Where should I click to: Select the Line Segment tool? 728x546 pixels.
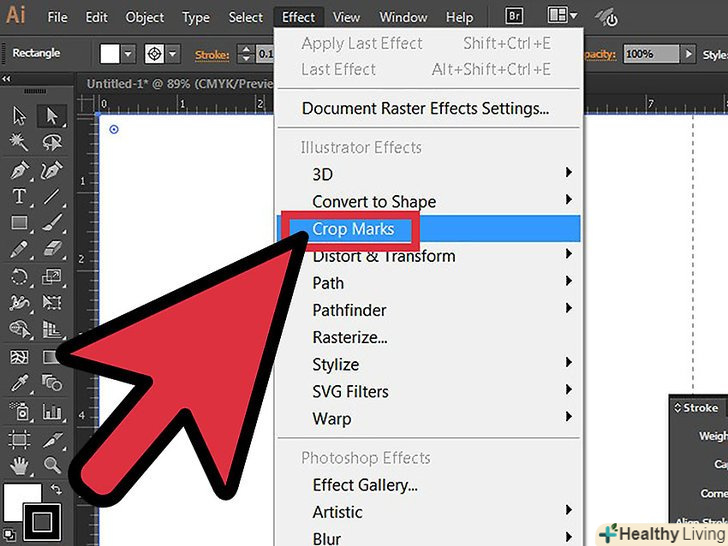[x=52, y=196]
